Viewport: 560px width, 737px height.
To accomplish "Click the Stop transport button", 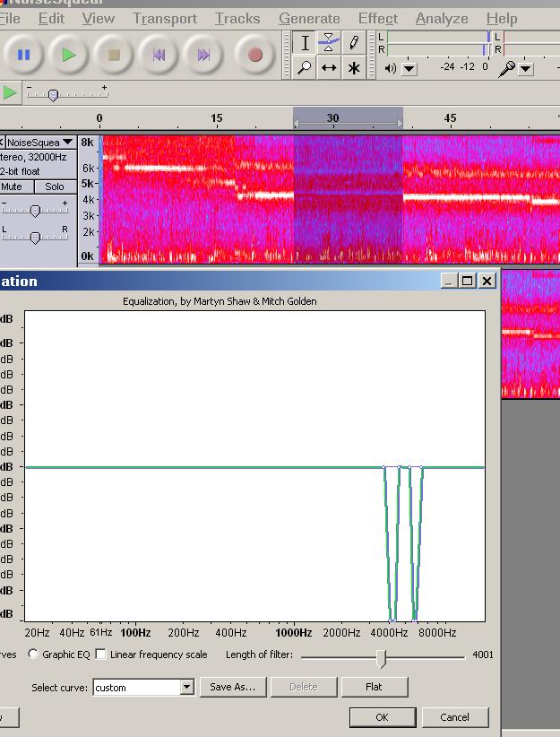I will 114,55.
